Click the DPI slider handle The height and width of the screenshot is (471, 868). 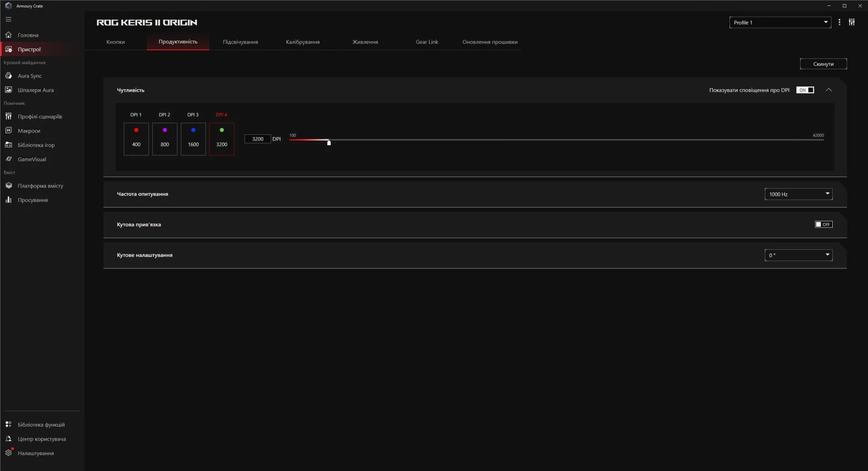pyautogui.click(x=329, y=143)
